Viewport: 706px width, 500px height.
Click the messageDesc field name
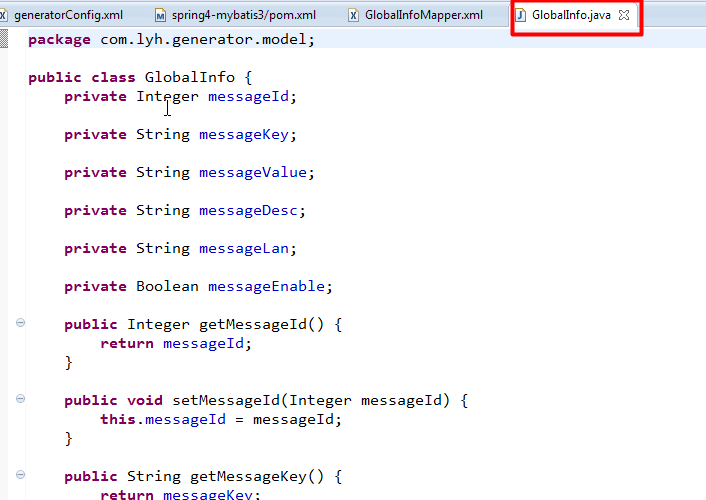(248, 210)
